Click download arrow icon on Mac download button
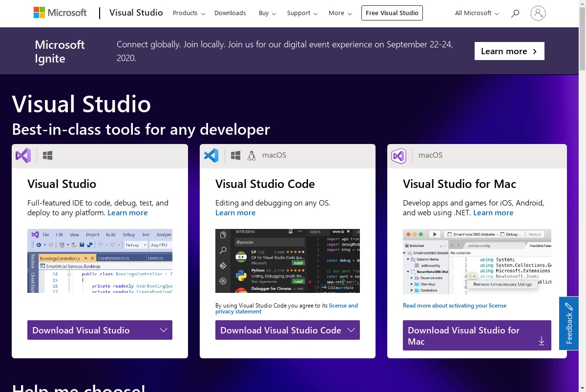The width and height of the screenshot is (586, 392). [x=541, y=341]
